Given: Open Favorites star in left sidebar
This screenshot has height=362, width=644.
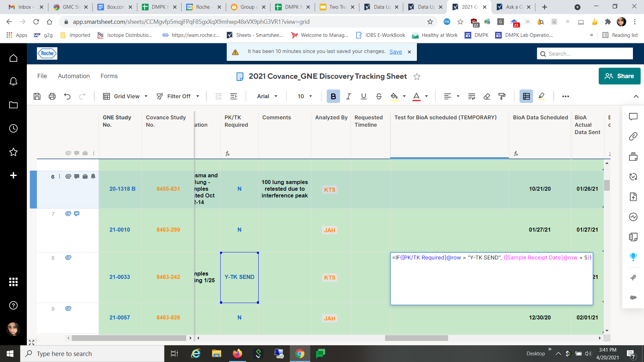Looking at the screenshot, I should 13,152.
